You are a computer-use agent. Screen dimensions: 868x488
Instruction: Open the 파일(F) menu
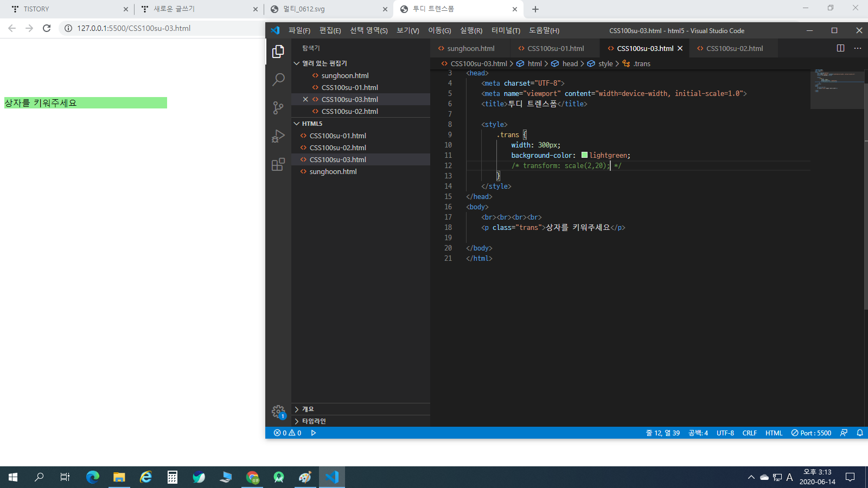coord(299,30)
